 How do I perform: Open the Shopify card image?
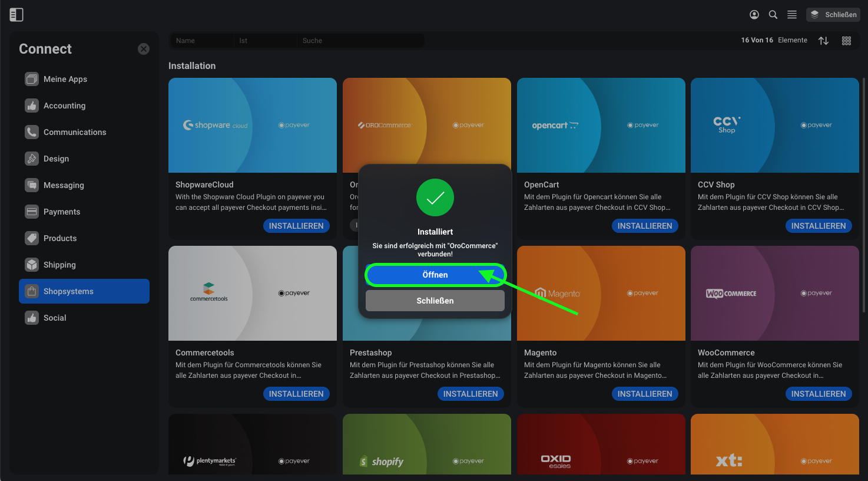(x=427, y=444)
